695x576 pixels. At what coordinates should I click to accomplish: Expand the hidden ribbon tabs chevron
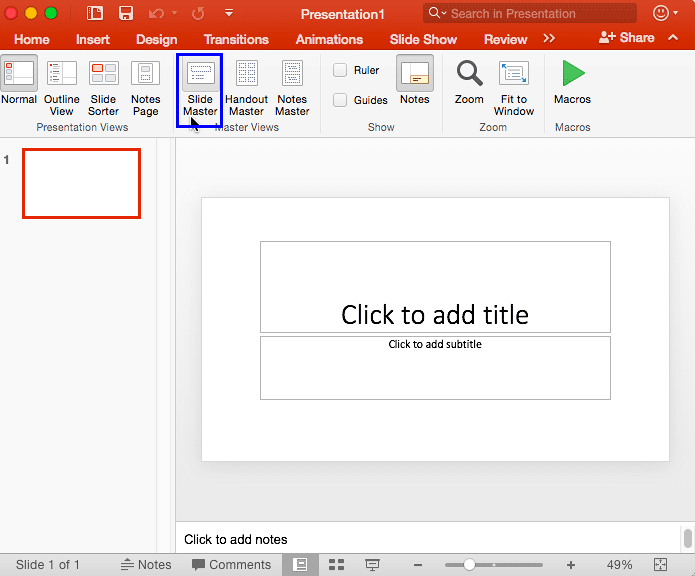coord(549,39)
